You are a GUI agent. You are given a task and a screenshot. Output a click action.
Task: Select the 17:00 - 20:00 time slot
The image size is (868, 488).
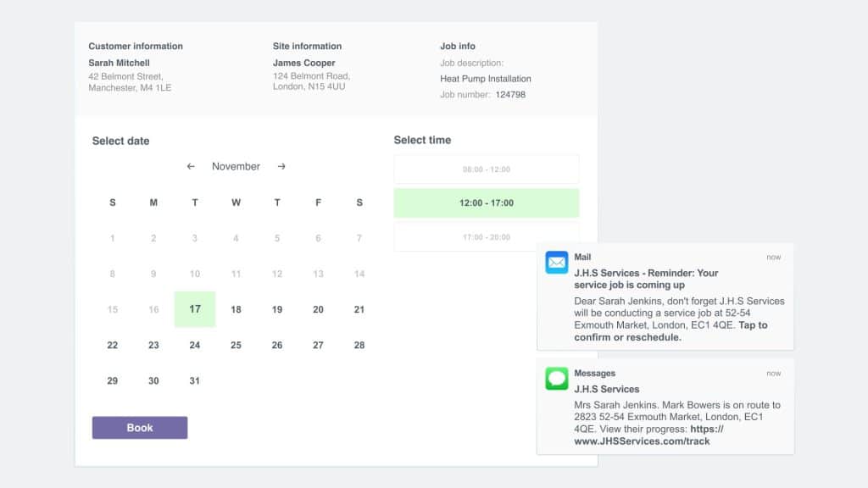(x=486, y=237)
